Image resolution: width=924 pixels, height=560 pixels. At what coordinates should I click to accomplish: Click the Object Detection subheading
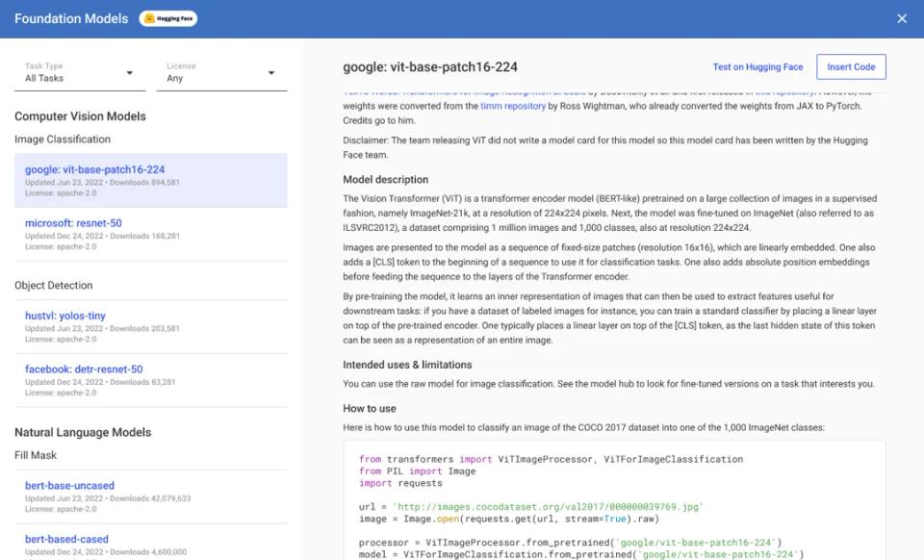point(54,286)
